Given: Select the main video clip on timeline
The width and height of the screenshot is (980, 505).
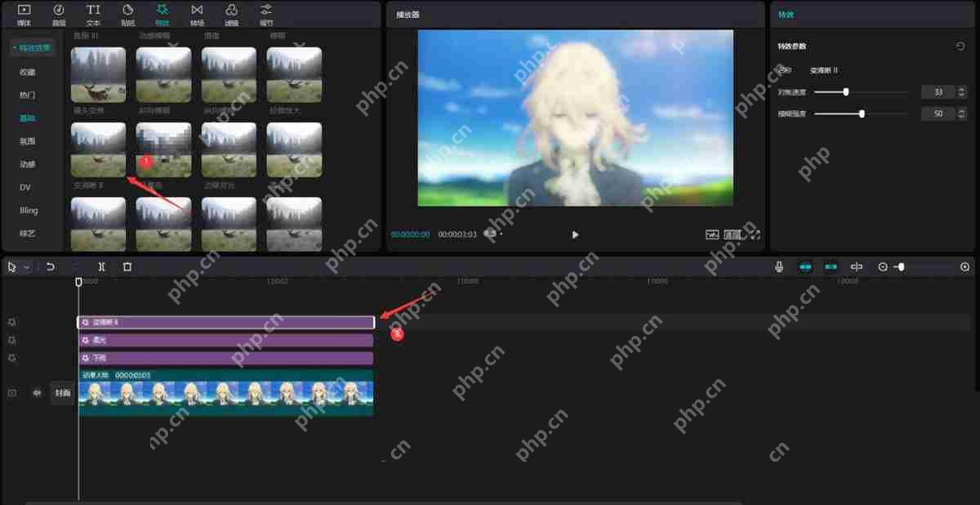Looking at the screenshot, I should (225, 393).
